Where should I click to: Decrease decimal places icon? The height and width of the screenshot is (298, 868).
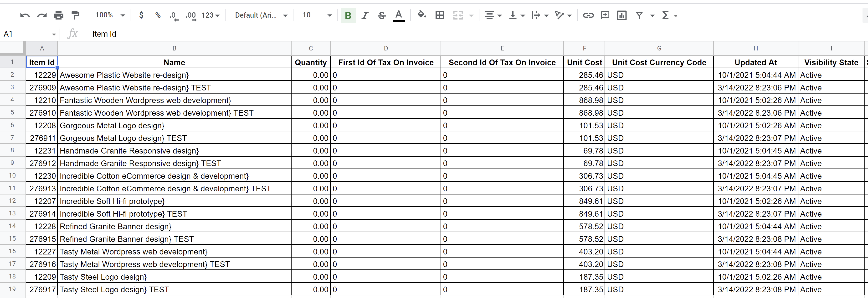[174, 16]
